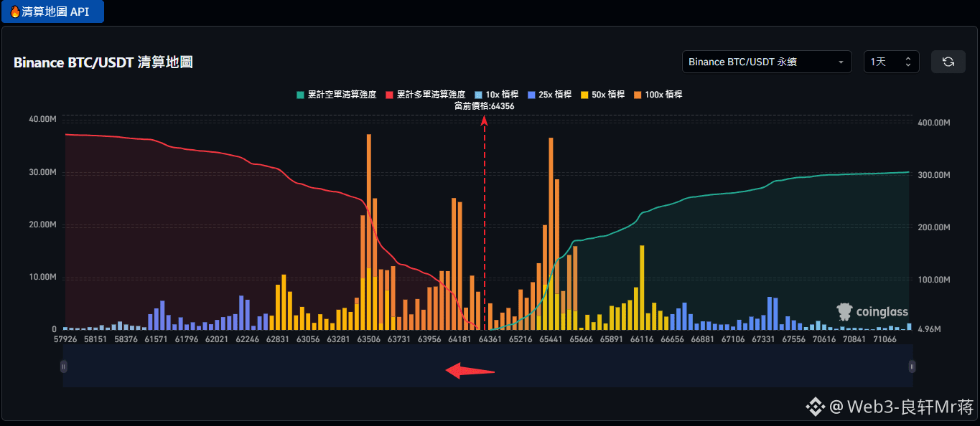Toggle the 25x 槓桿 legend series
The width and height of the screenshot is (980, 426).
pos(549,95)
